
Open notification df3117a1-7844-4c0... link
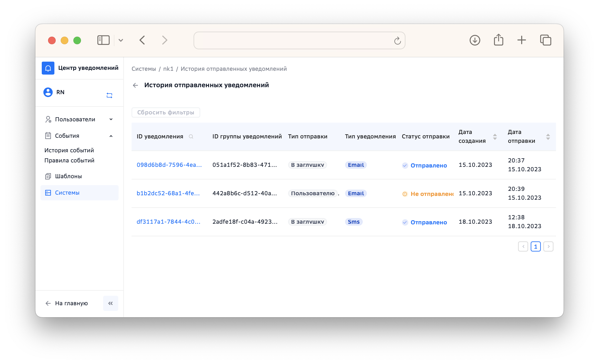169,222
